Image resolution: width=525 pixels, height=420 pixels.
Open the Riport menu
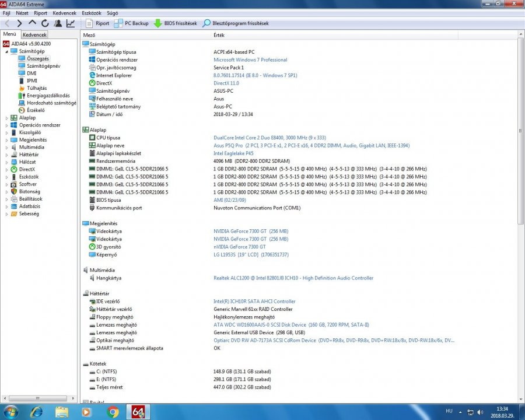[40, 13]
